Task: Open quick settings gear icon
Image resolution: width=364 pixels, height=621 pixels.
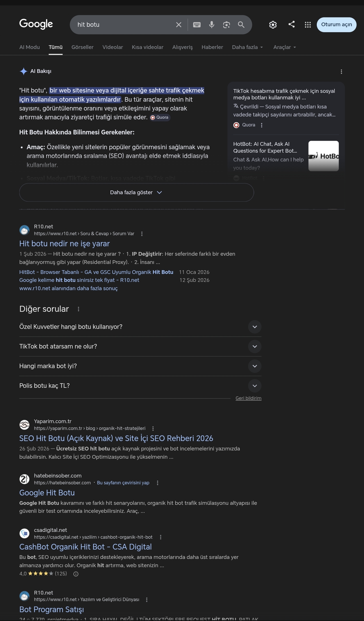Action: (273, 25)
